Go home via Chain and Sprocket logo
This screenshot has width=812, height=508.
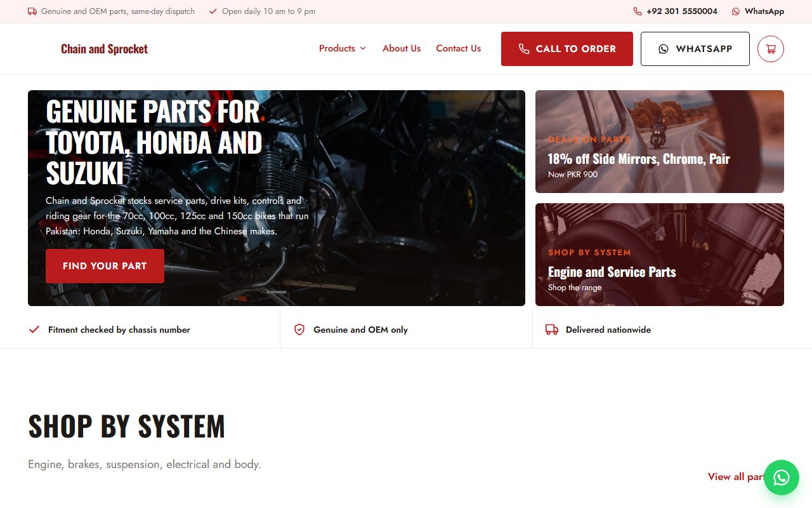tap(104, 49)
